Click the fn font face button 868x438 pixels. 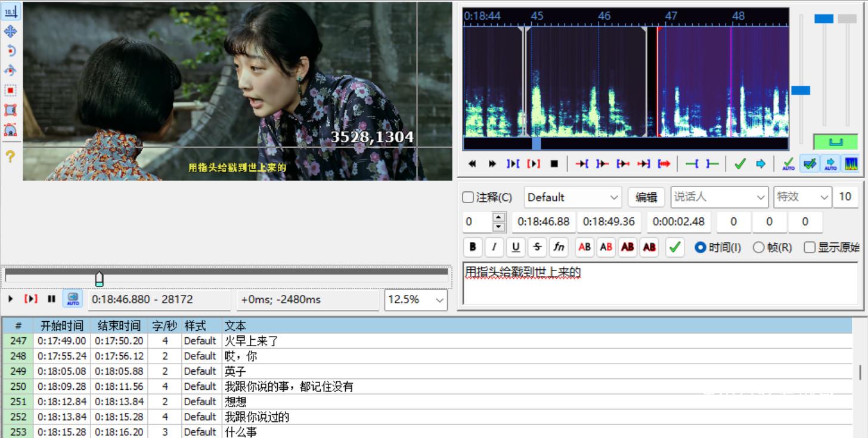pyautogui.click(x=559, y=247)
